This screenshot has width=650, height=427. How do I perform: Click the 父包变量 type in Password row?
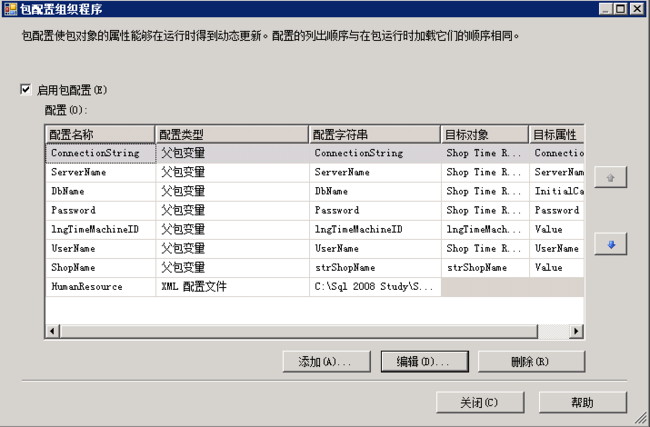tap(233, 210)
